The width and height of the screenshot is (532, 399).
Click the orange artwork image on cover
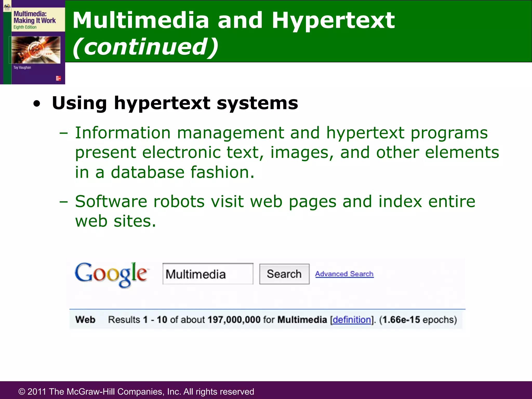(x=36, y=50)
